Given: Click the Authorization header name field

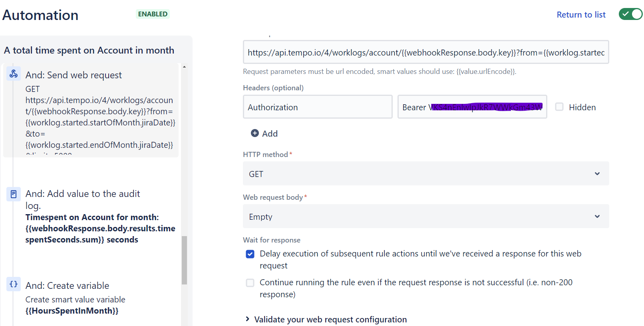Looking at the screenshot, I should pyautogui.click(x=317, y=107).
